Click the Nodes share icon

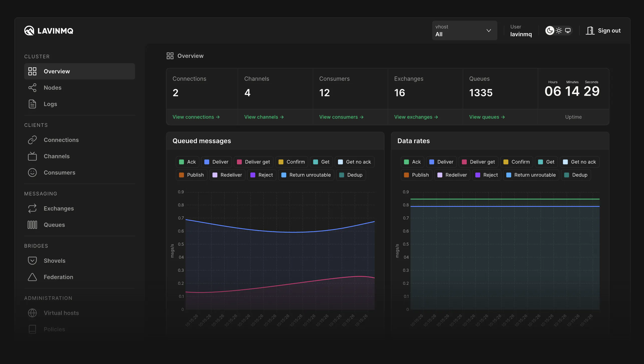32,87
